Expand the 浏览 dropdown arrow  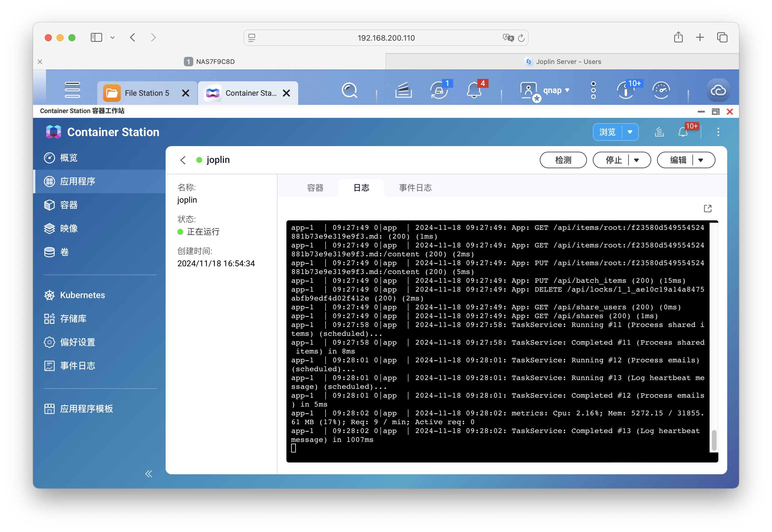630,132
